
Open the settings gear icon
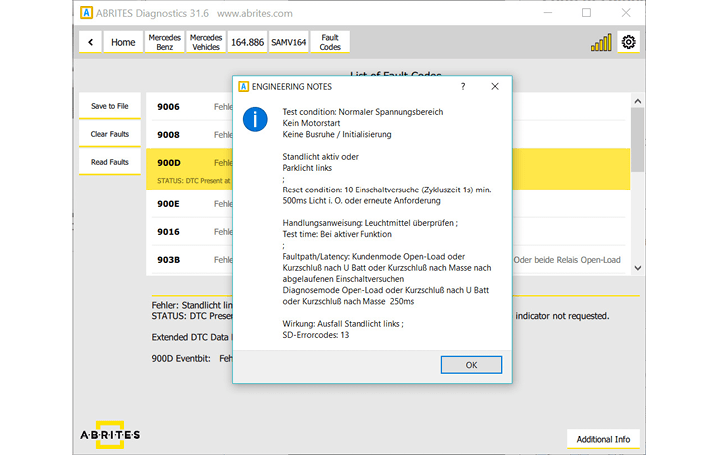628,42
